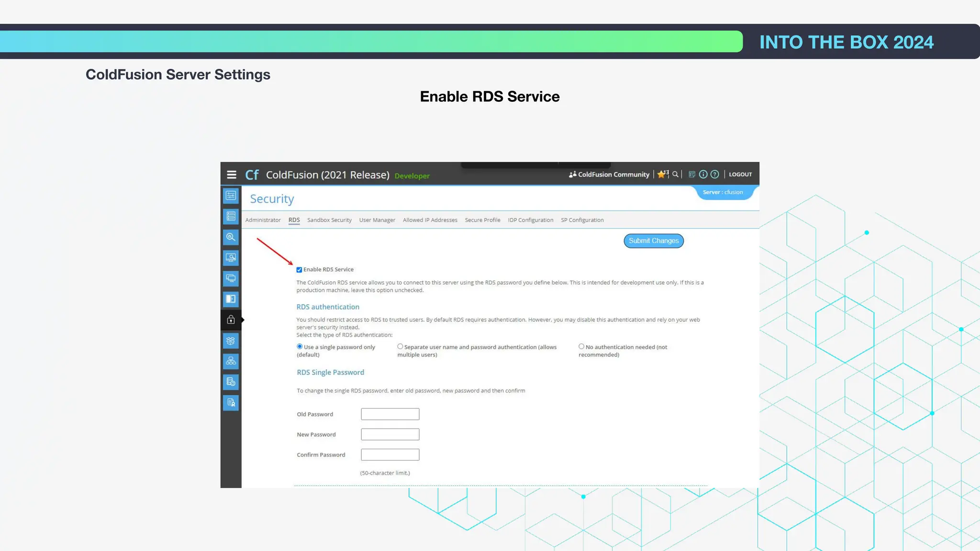Click LOGOUT in the header
Viewport: 980px width, 551px height.
740,175
